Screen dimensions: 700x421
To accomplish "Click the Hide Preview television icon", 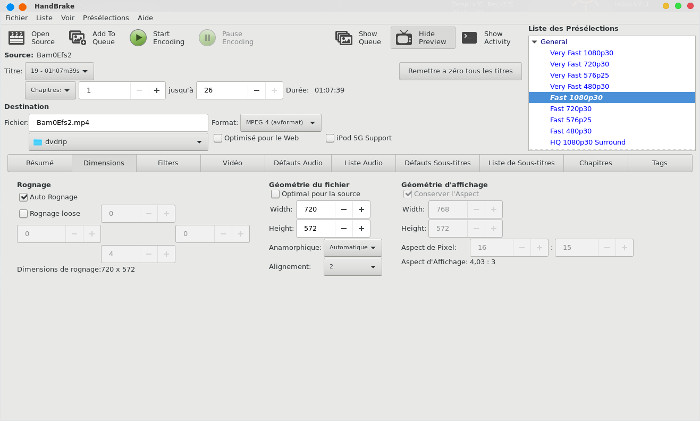I will 404,38.
